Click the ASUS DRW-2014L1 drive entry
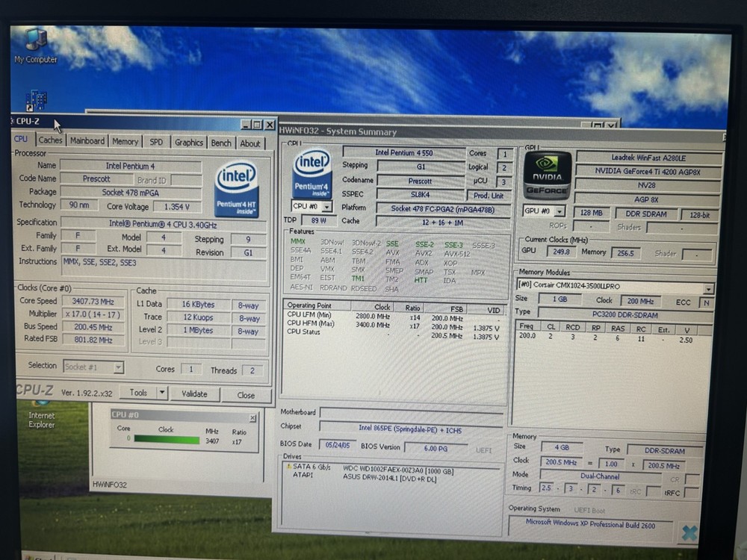The image size is (747, 560). (x=363, y=479)
